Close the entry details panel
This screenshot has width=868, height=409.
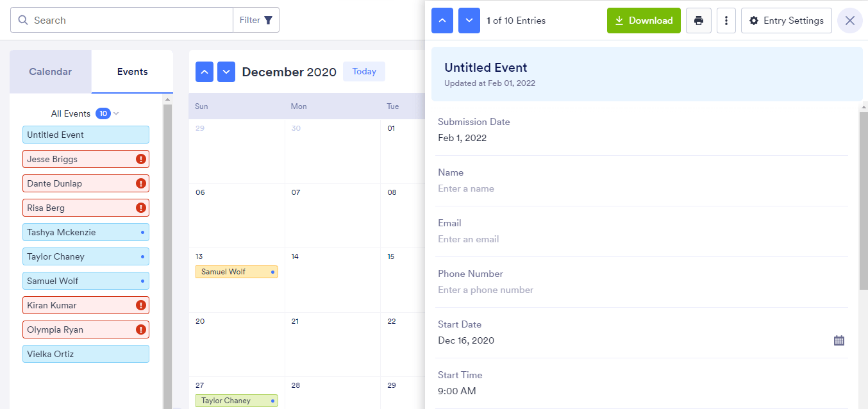tap(849, 21)
